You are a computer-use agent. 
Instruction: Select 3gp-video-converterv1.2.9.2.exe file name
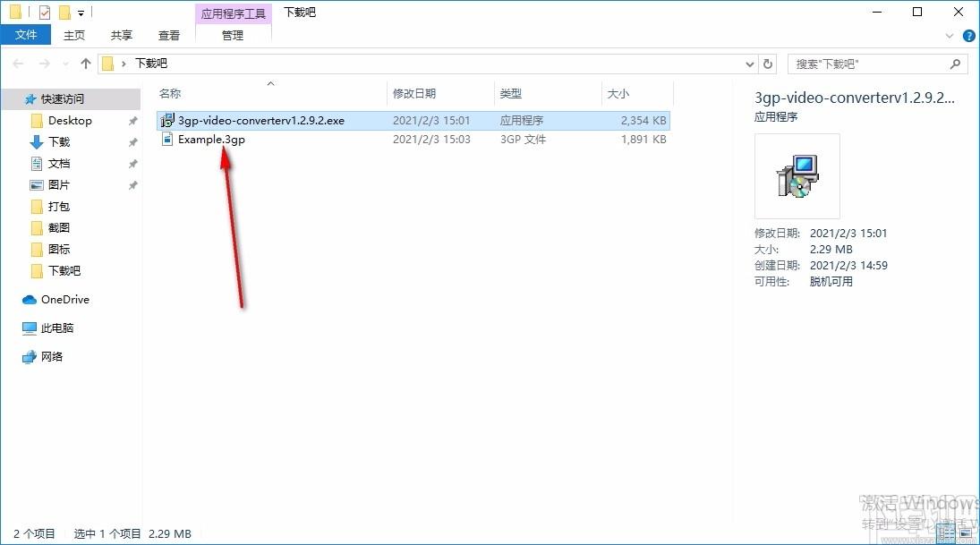pos(261,121)
